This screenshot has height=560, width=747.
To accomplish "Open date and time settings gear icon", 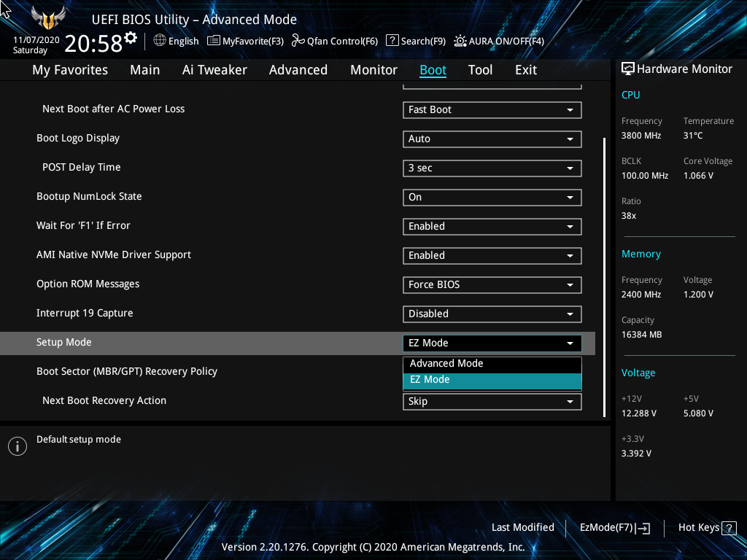I will (131, 38).
